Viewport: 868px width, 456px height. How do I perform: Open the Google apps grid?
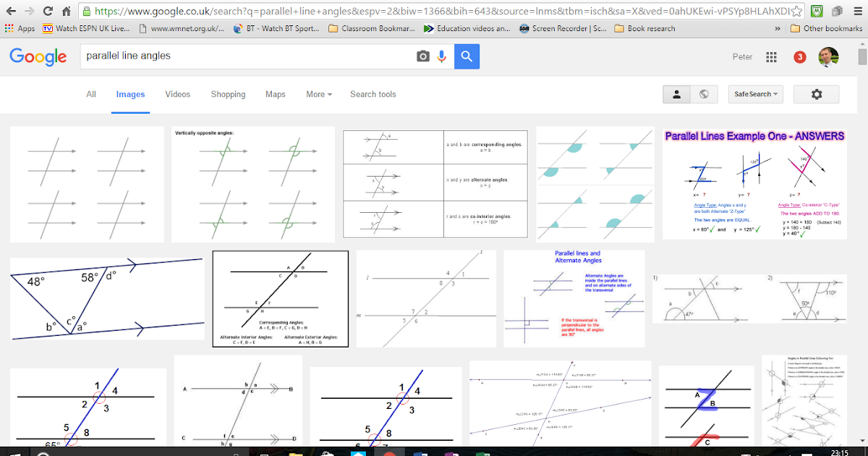click(771, 56)
